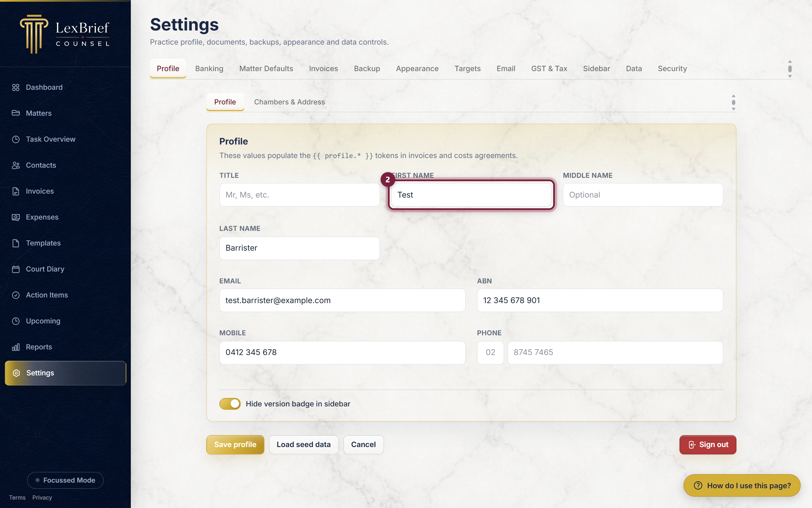Screen dimensions: 812x508
Task: Switch to Chambers & Address sub-tab
Action: [289, 102]
